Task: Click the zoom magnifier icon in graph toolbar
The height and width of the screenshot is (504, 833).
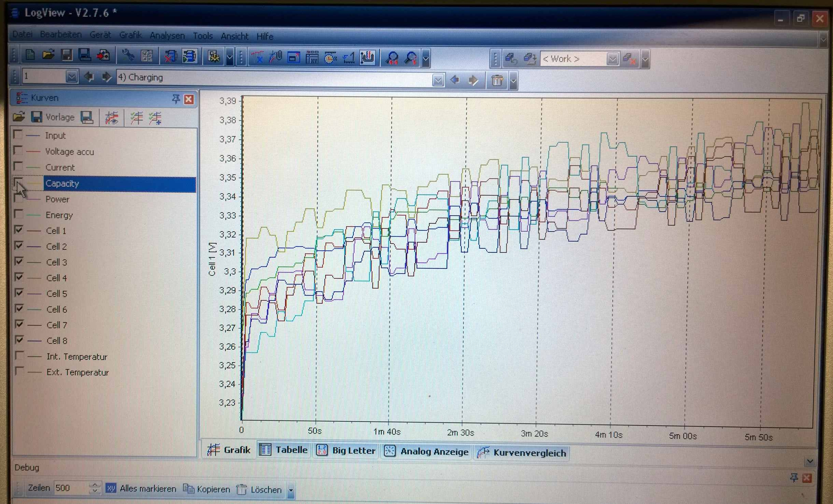Action: click(x=392, y=58)
